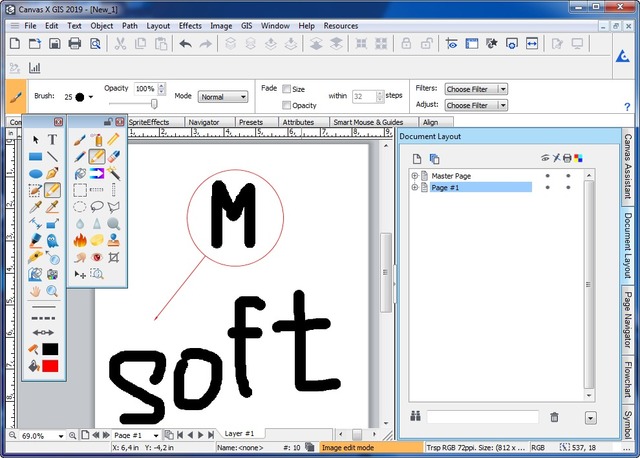This screenshot has height=458, width=640.
Task: Open the Mode dropdown set to Normal
Action: click(223, 97)
